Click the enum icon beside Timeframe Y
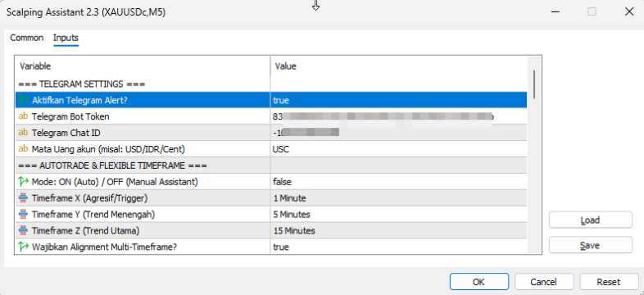Image resolution: width=644 pixels, height=295 pixels. pos(24,214)
